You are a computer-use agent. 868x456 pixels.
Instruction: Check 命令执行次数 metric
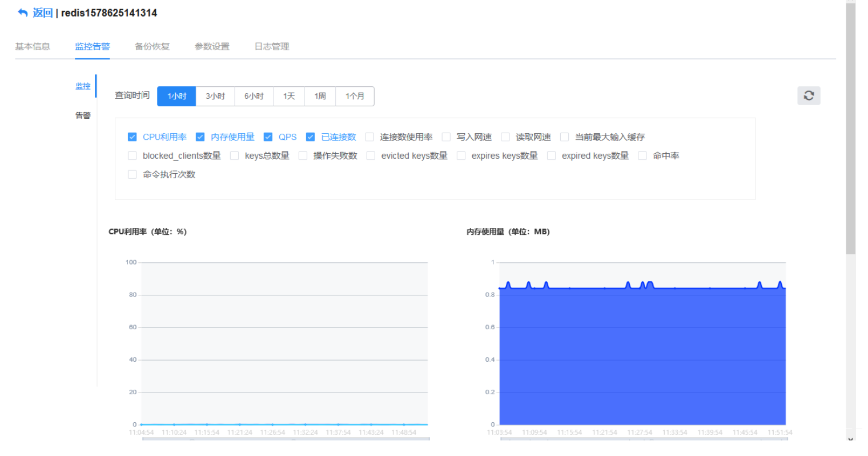coord(132,174)
